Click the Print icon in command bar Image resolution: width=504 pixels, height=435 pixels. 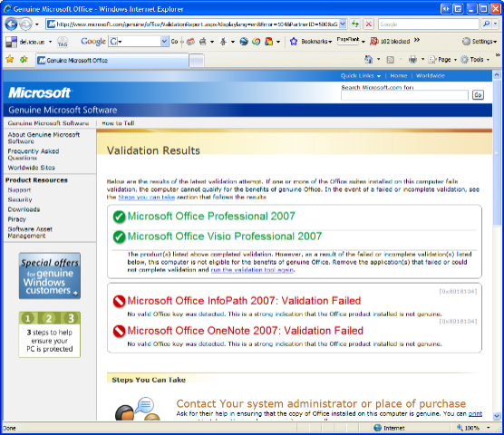tap(412, 60)
